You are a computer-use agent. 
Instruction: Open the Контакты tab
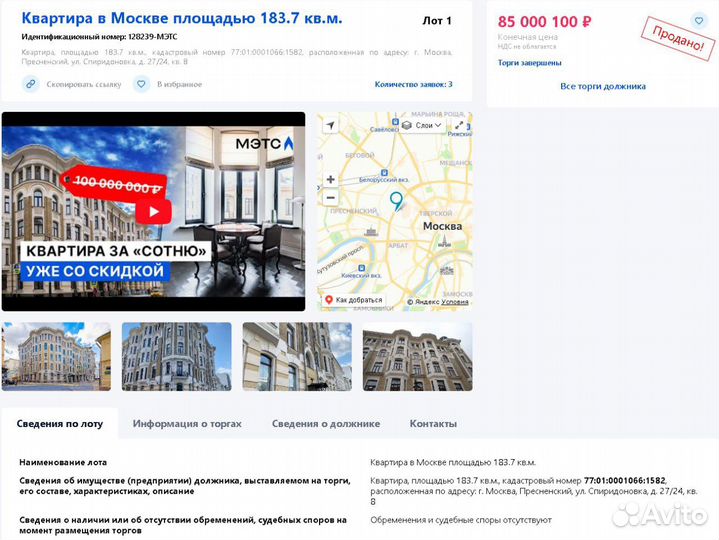click(433, 424)
